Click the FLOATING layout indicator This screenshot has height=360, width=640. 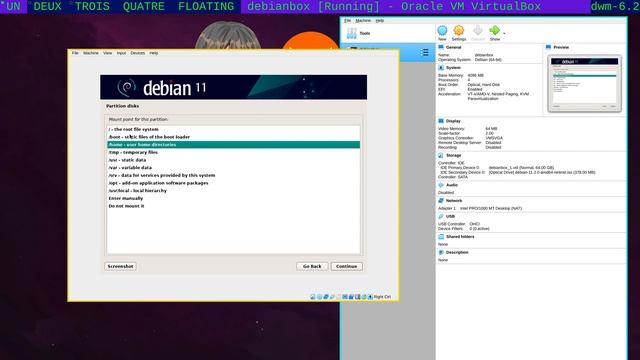(x=206, y=7)
